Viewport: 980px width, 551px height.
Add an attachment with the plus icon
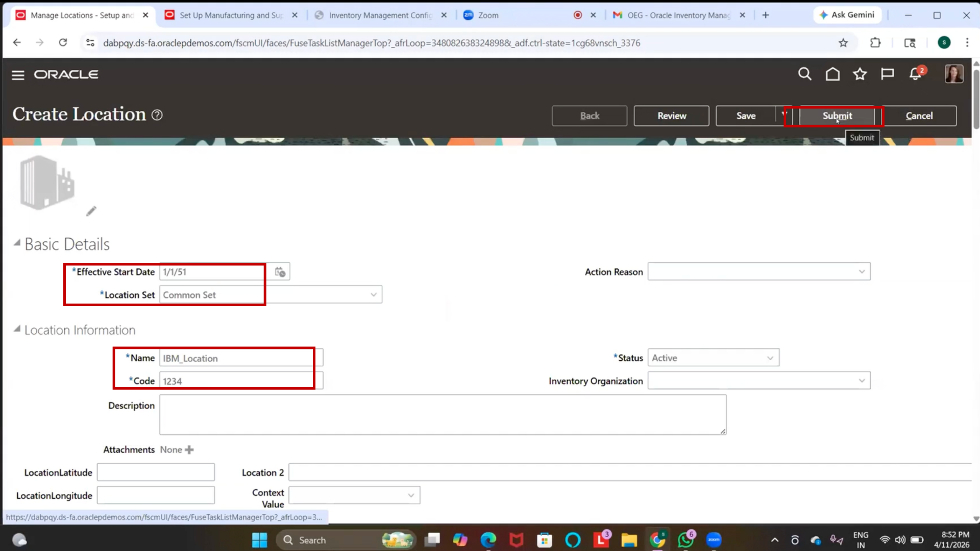coord(189,449)
